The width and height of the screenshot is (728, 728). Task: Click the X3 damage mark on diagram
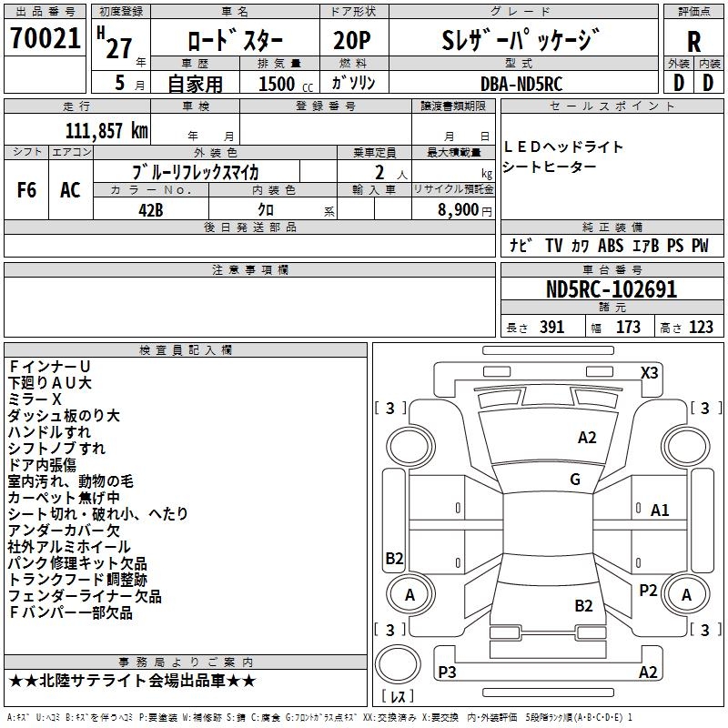coord(649,373)
